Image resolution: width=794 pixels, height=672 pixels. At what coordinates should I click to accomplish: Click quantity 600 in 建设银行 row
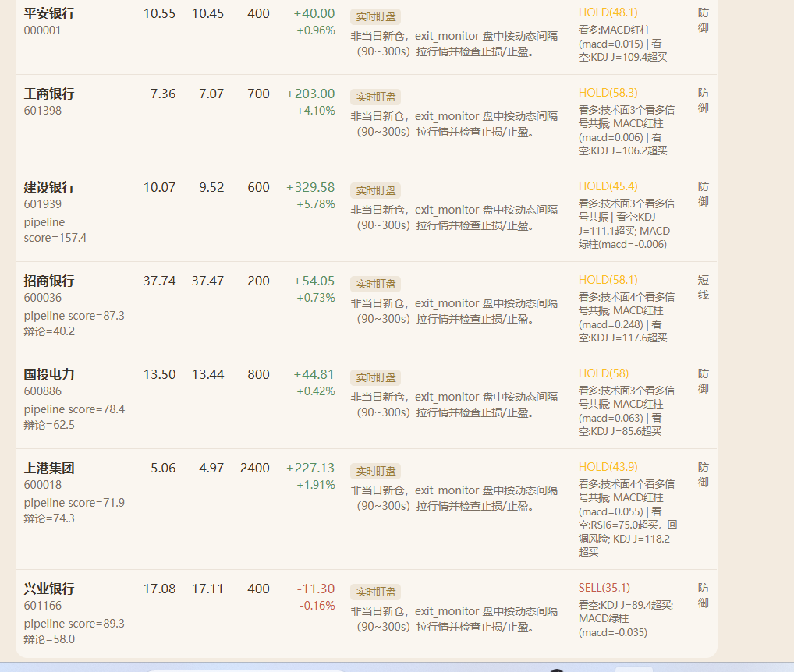pos(258,188)
